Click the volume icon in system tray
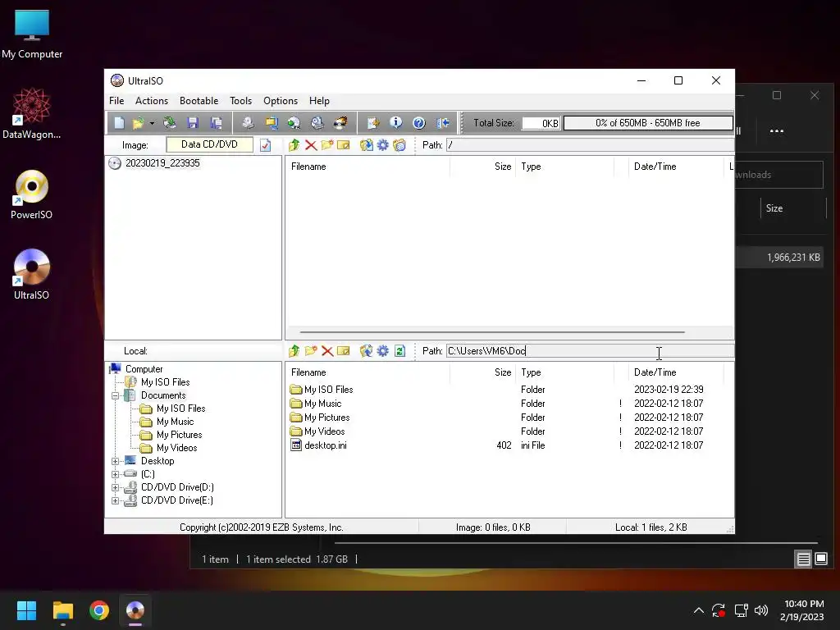The image size is (840, 630). pos(760,610)
